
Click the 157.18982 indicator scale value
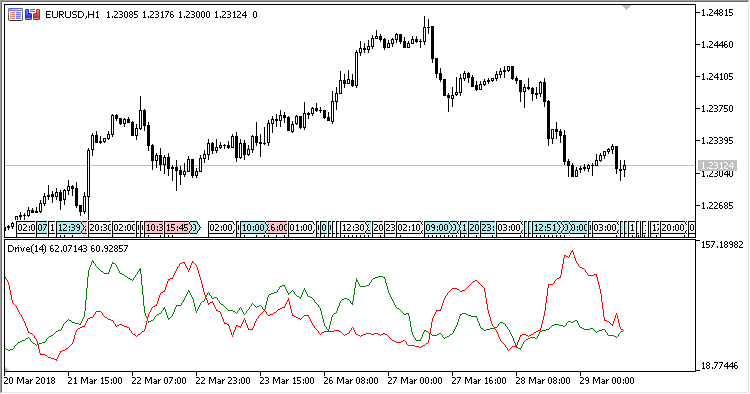[722, 245]
